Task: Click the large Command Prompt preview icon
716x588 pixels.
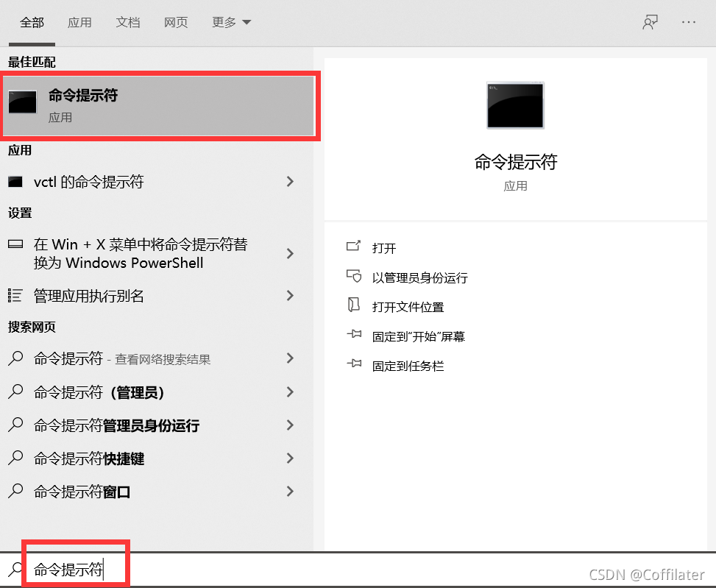Action: pyautogui.click(x=516, y=105)
